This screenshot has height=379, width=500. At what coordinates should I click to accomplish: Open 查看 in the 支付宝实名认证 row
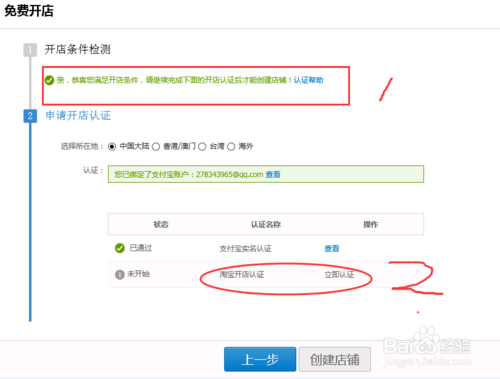pos(332,248)
